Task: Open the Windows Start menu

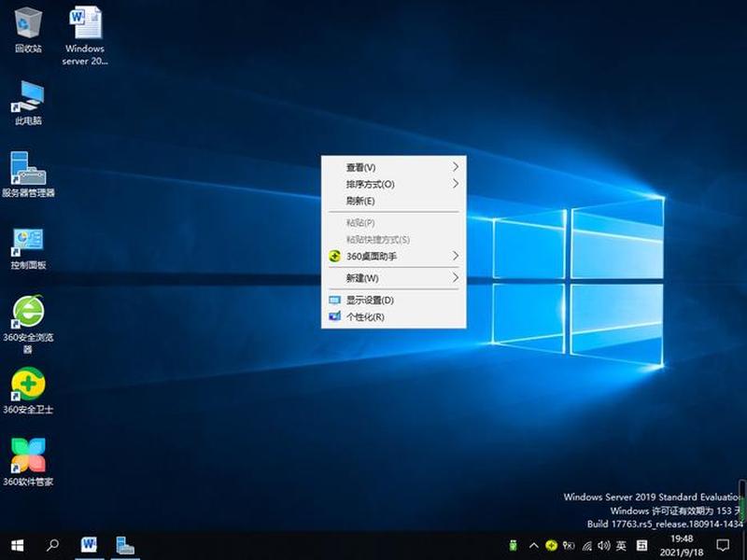Action: pyautogui.click(x=18, y=545)
